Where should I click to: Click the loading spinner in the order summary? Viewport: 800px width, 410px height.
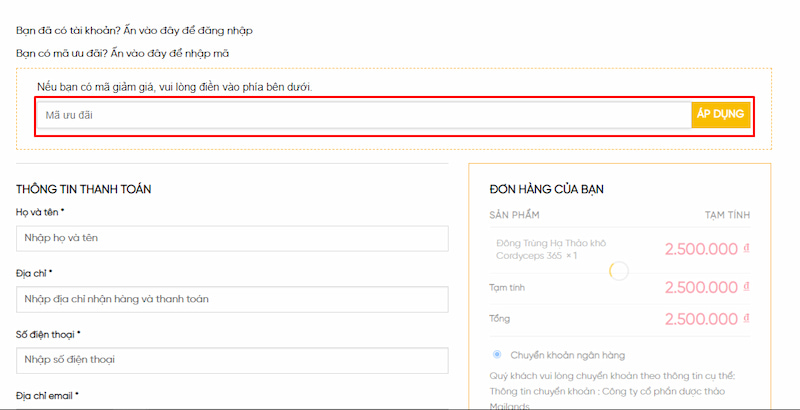pyautogui.click(x=619, y=271)
